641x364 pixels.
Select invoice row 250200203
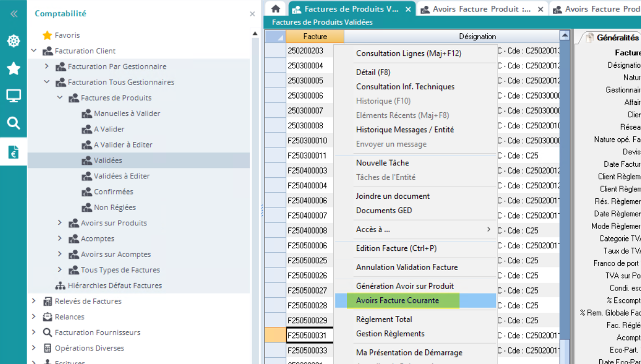tap(306, 51)
